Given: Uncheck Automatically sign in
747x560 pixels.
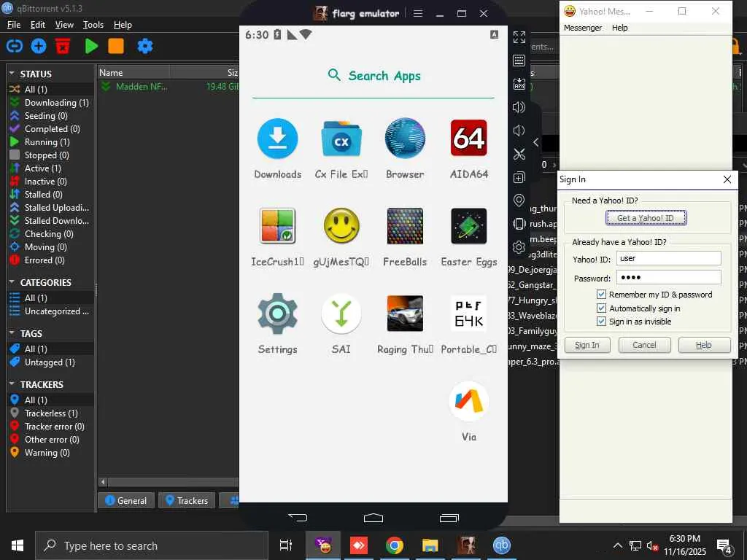Looking at the screenshot, I should click(601, 308).
